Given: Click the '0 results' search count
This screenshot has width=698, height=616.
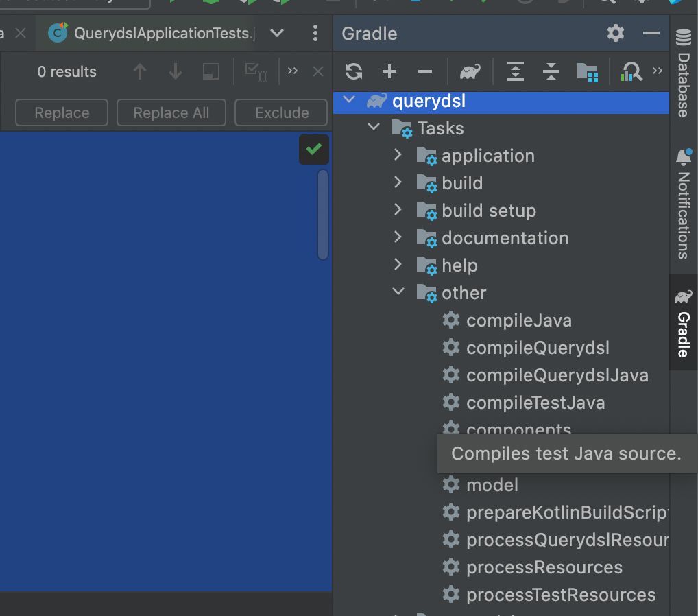Looking at the screenshot, I should click(67, 72).
